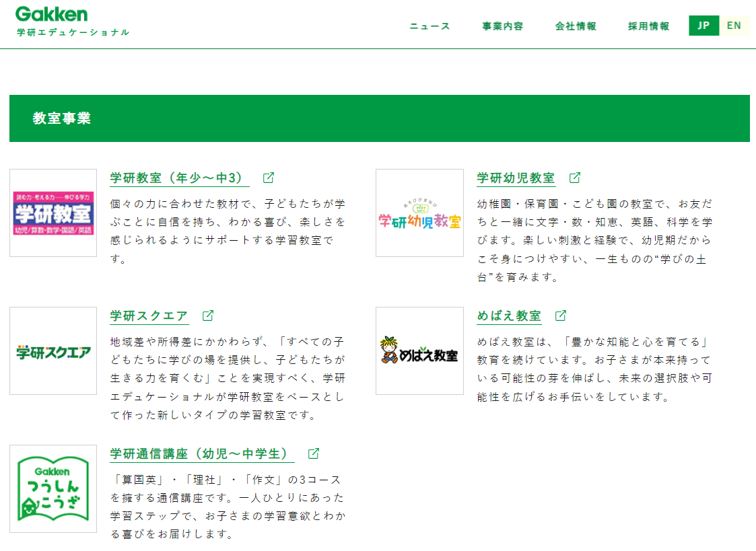Screen dimensions: 756x551
Task: Open the ニュース menu item
Action: tap(429, 26)
